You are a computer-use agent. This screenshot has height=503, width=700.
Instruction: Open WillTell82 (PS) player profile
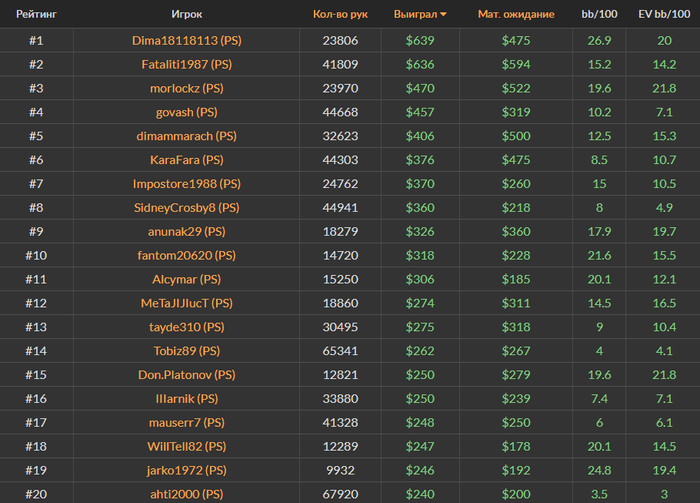[x=187, y=447]
